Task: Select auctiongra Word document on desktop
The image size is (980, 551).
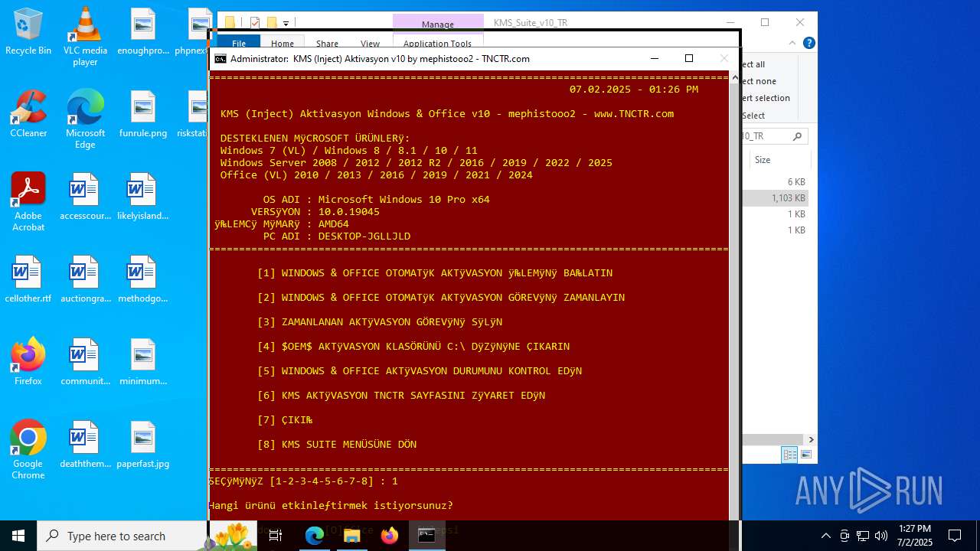Action: click(x=85, y=279)
